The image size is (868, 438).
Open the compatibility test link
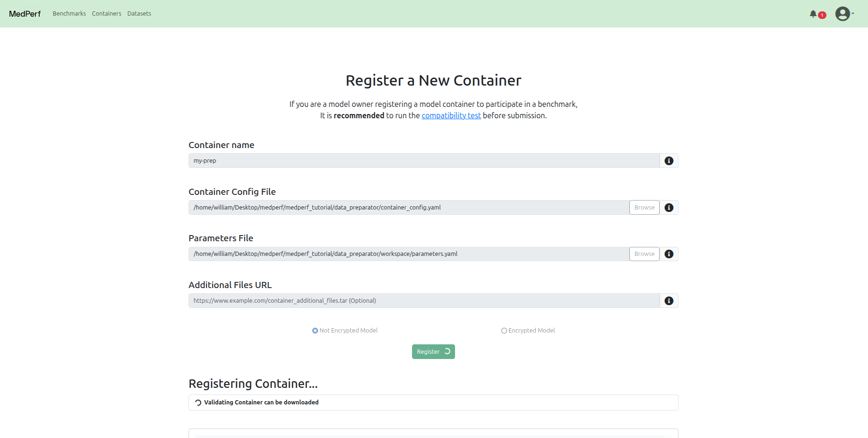point(451,115)
